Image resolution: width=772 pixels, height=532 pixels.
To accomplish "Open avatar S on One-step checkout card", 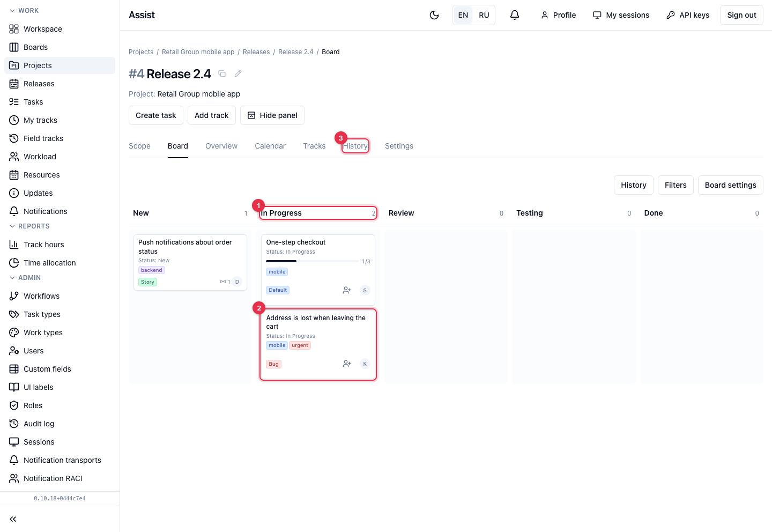I will [365, 290].
